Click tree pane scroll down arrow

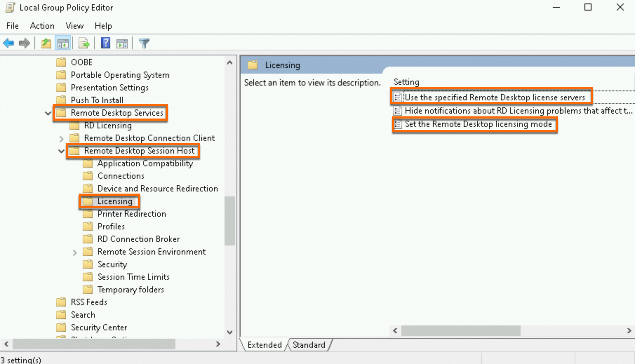(230, 332)
